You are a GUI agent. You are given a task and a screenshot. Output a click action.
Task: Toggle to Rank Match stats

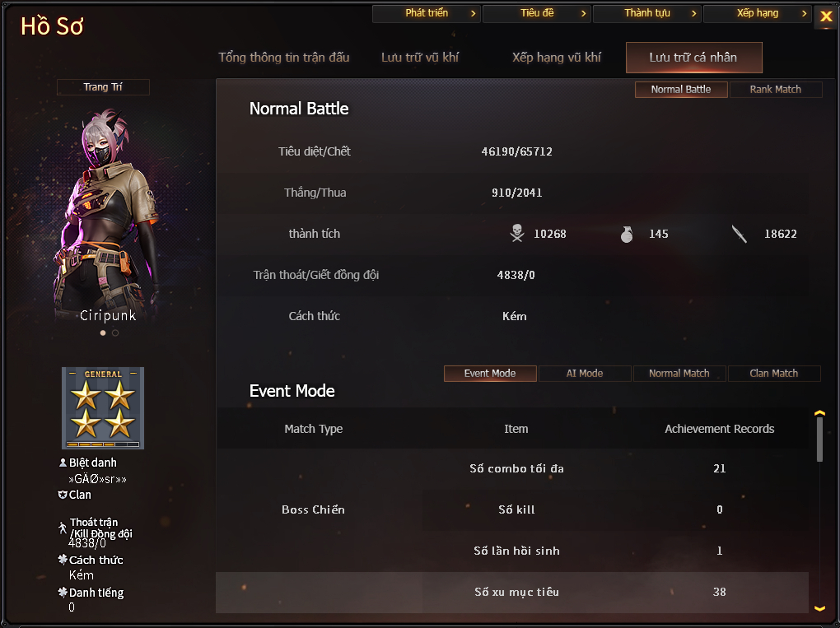click(x=775, y=90)
